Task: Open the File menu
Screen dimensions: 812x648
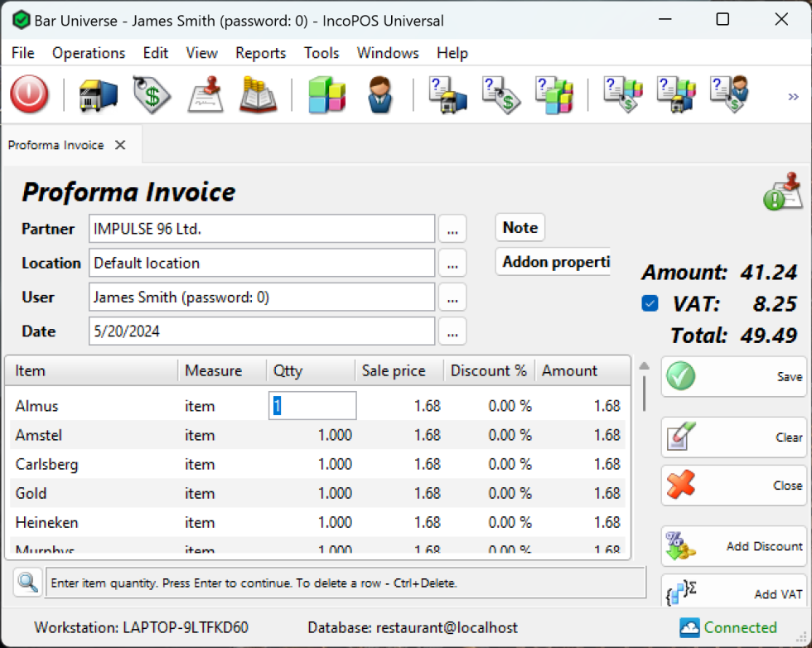Action: [x=23, y=53]
